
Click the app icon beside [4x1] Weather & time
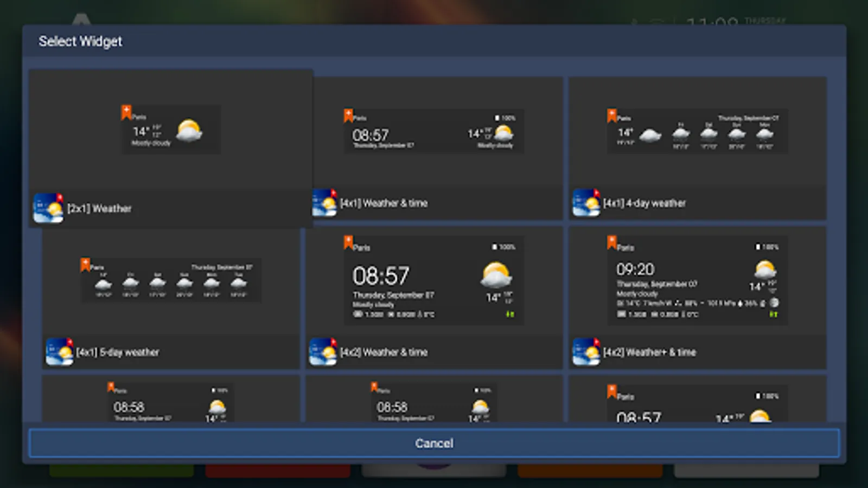(x=324, y=203)
